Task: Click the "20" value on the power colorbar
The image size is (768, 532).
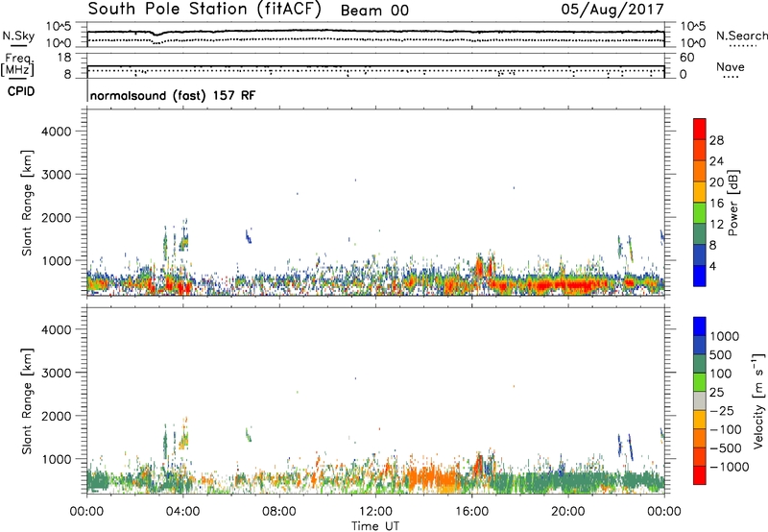Action: click(716, 182)
